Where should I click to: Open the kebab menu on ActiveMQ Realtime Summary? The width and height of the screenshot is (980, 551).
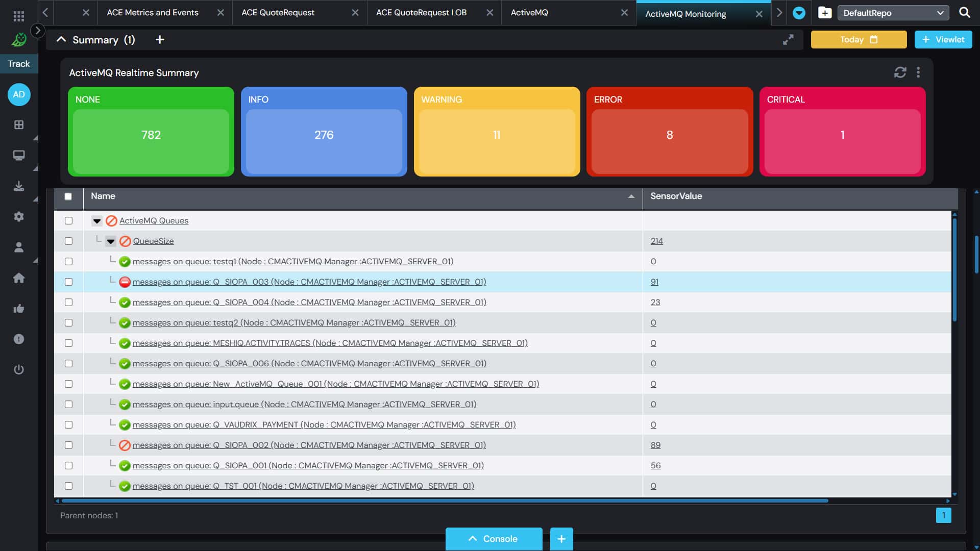[919, 72]
